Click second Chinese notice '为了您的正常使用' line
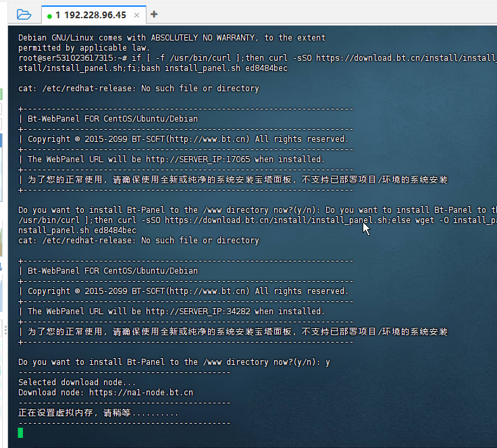The width and height of the screenshot is (497, 448). (233, 332)
